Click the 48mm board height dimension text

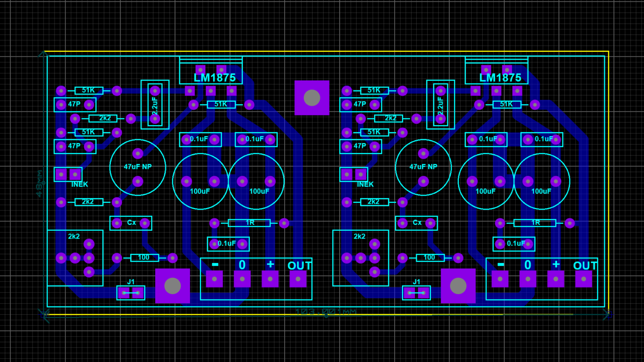pyautogui.click(x=40, y=183)
